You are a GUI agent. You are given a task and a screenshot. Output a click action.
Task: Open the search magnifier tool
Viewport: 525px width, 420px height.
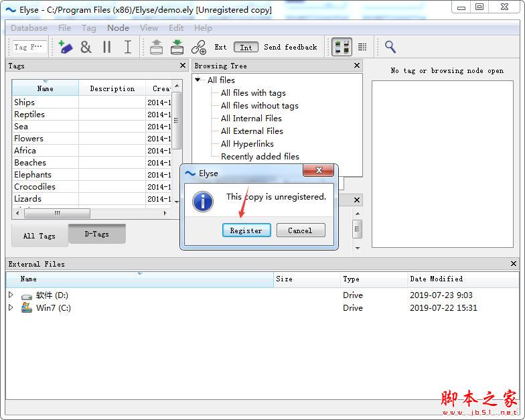pyautogui.click(x=390, y=47)
